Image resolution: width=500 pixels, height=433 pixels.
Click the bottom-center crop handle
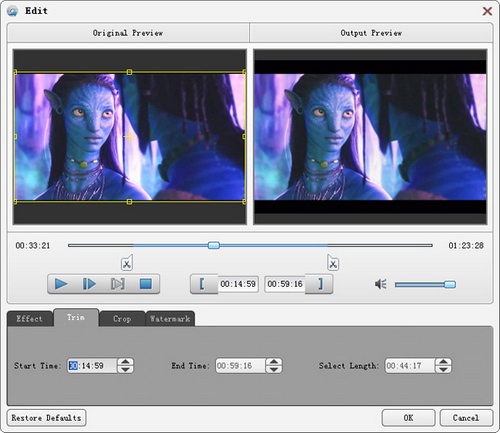pyautogui.click(x=129, y=202)
